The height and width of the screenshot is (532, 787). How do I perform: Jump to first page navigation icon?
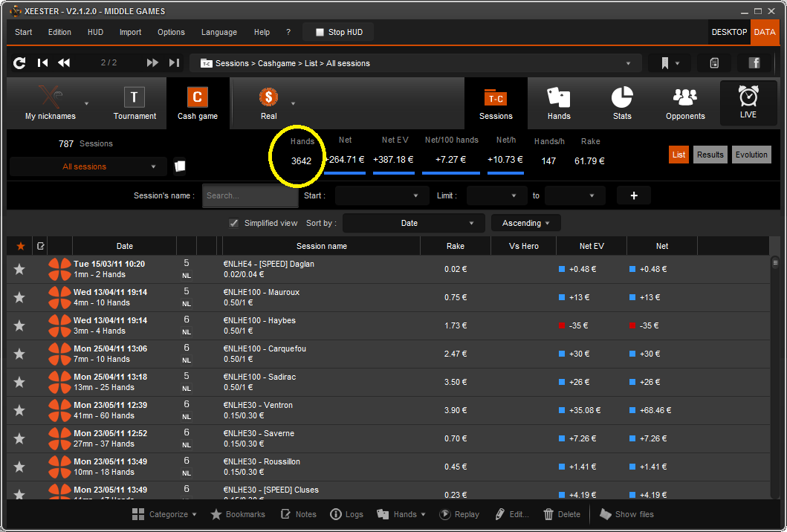[x=42, y=62]
